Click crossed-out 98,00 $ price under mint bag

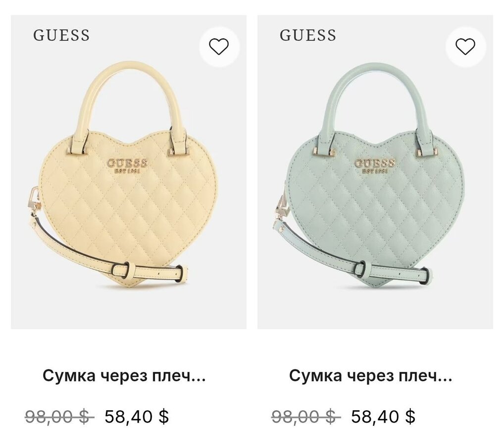(x=305, y=417)
